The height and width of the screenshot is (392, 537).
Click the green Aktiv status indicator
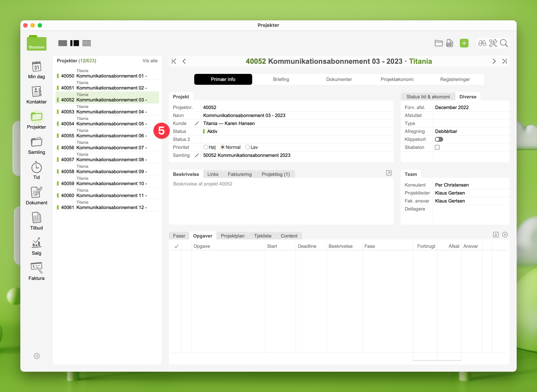coord(204,132)
